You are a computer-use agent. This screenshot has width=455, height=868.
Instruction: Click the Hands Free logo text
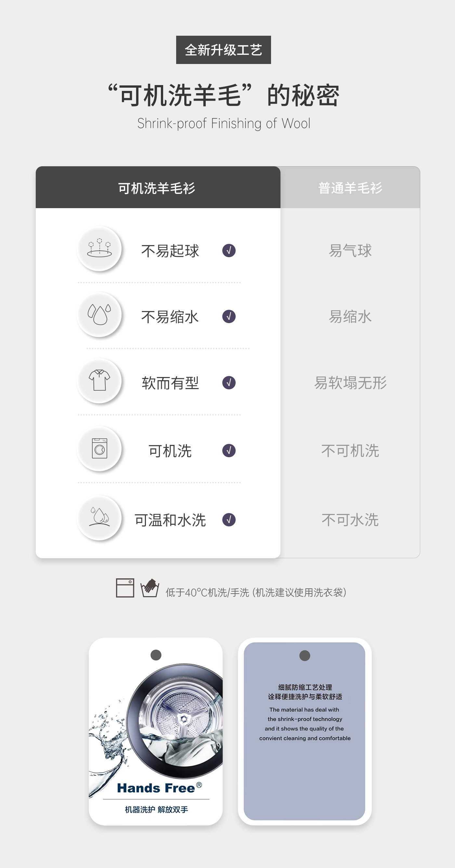click(156, 788)
